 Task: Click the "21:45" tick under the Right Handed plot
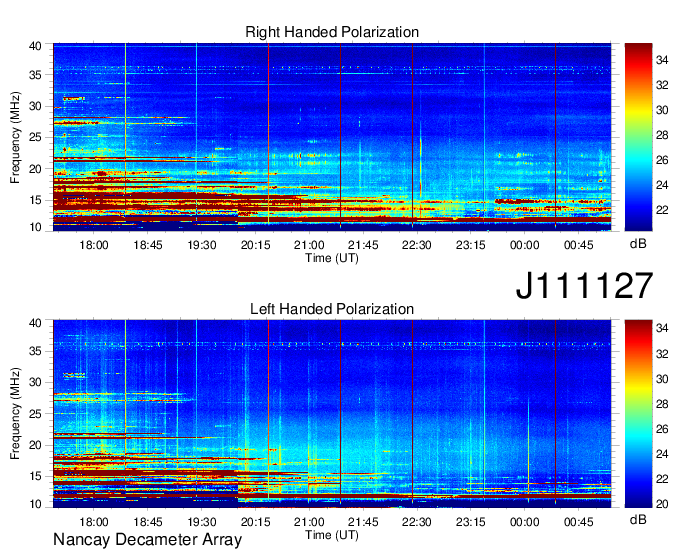pyautogui.click(x=363, y=245)
